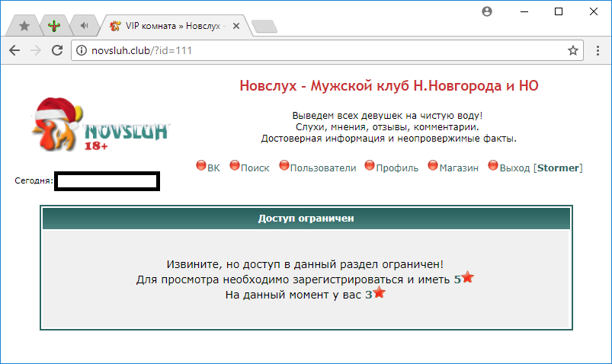Image resolution: width=612 pixels, height=364 pixels.
Task: Close the VIP комната tab
Action: pyautogui.click(x=236, y=26)
